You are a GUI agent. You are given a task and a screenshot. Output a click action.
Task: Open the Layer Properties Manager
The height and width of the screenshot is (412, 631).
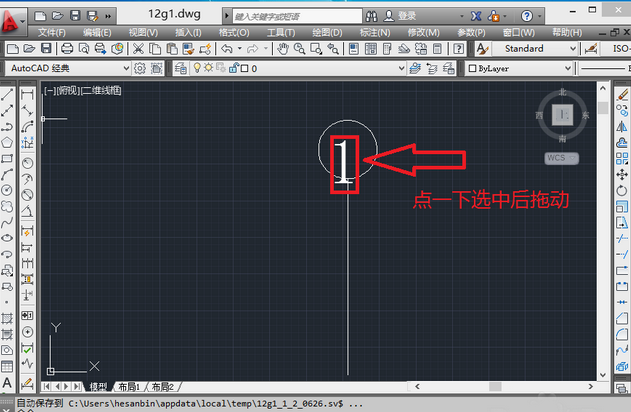pos(180,68)
